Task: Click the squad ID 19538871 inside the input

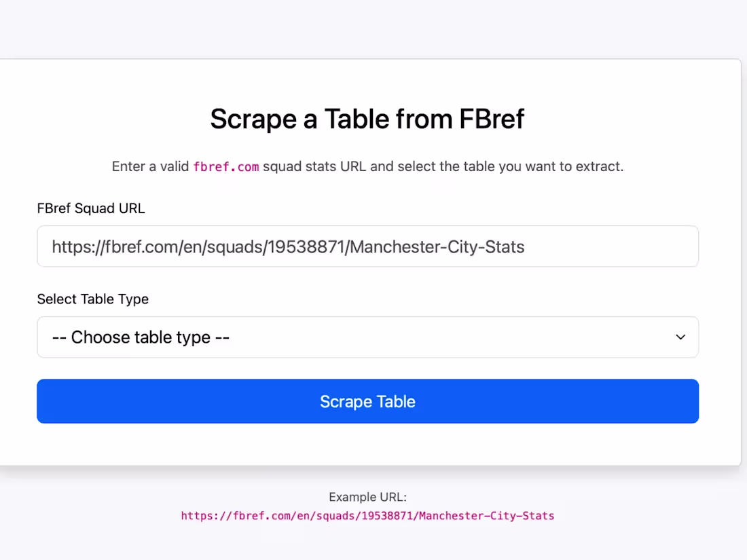Action: pos(306,246)
